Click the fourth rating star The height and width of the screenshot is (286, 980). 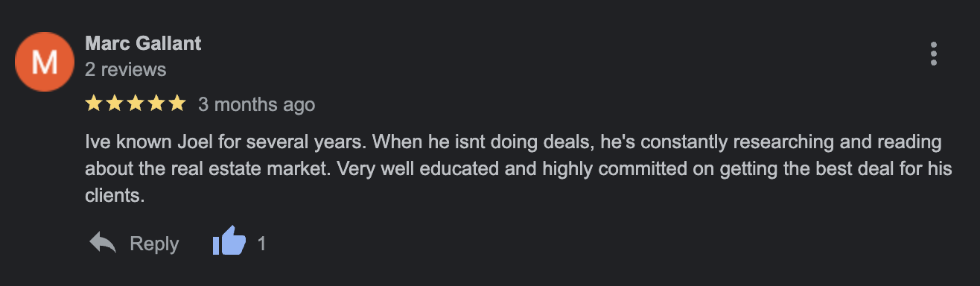[x=156, y=104]
